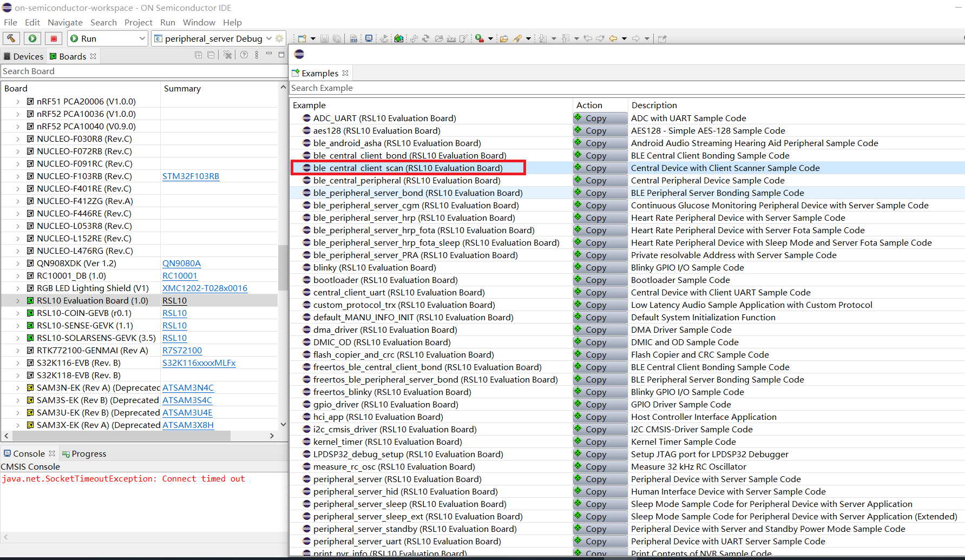Viewport: 965px width, 560px height.
Task: Open the Project menu
Action: click(x=139, y=22)
